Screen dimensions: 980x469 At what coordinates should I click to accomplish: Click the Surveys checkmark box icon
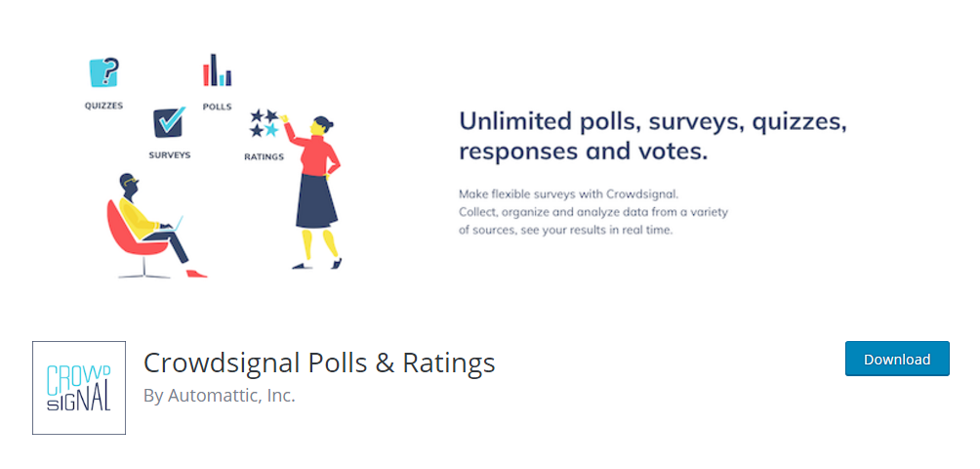(170, 122)
